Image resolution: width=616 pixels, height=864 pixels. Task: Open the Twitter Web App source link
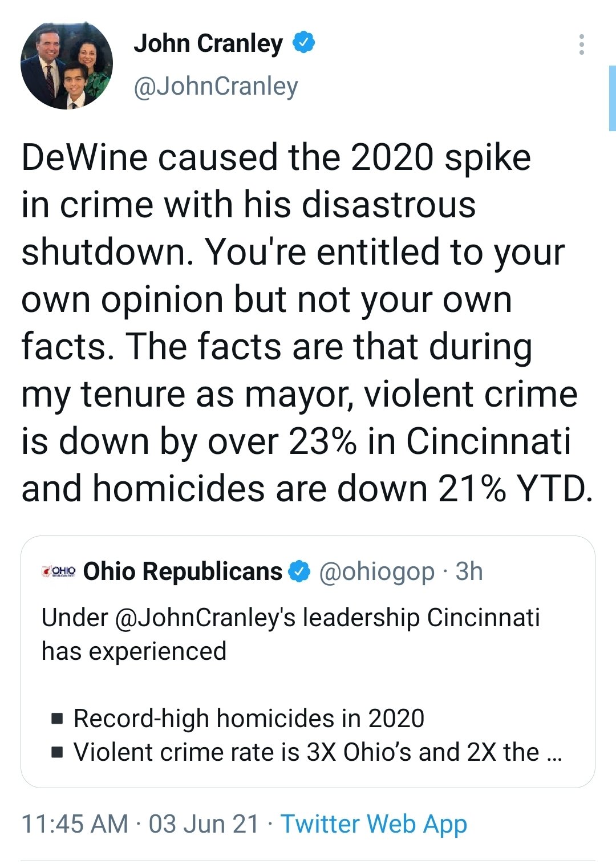click(374, 824)
